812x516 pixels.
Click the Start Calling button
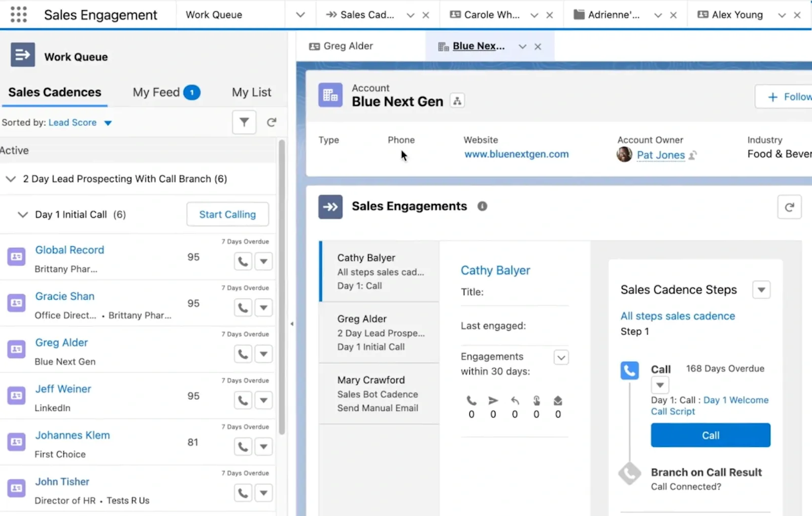coord(227,215)
